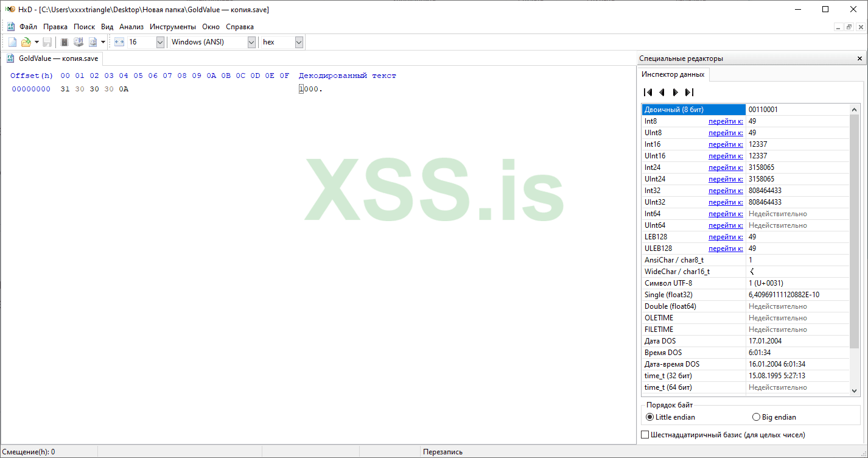
Task: Create a new file with the toolbar icon
Action: [12, 42]
